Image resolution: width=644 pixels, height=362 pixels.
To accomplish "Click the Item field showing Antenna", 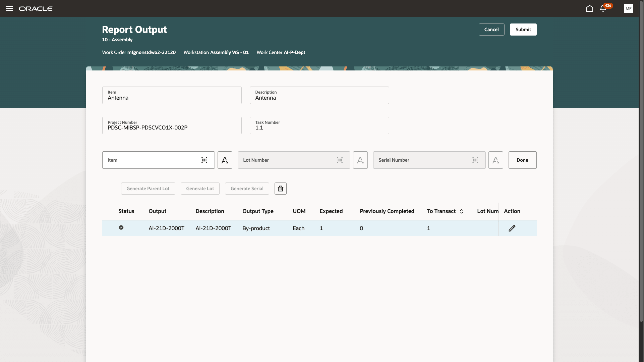I will point(172,95).
